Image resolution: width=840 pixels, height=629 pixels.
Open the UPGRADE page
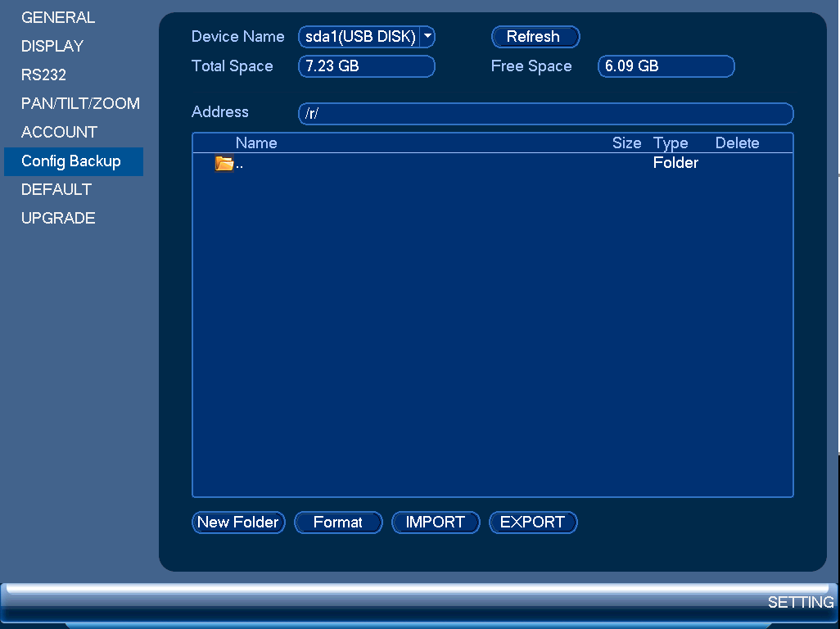pyautogui.click(x=58, y=218)
